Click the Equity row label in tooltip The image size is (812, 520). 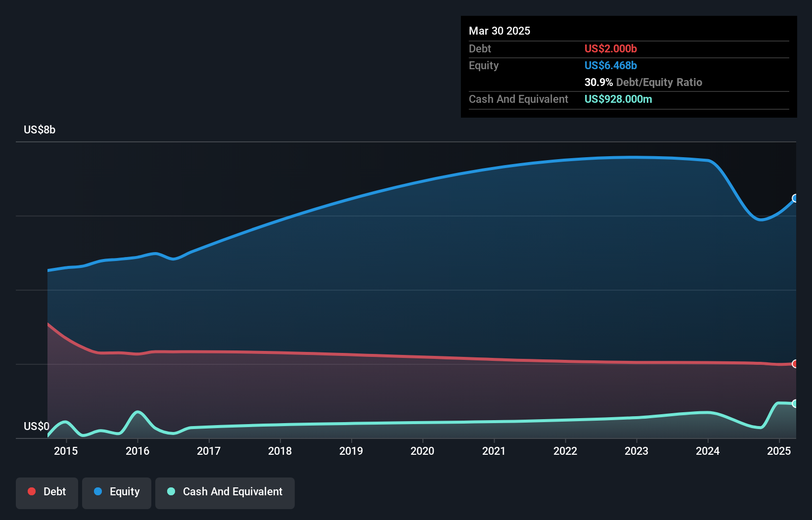click(x=484, y=65)
